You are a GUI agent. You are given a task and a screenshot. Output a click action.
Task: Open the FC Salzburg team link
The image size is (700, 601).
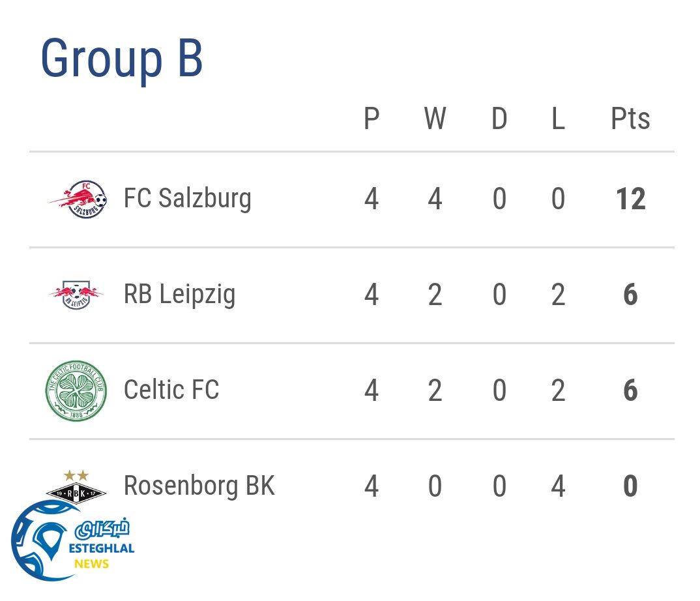(x=187, y=199)
